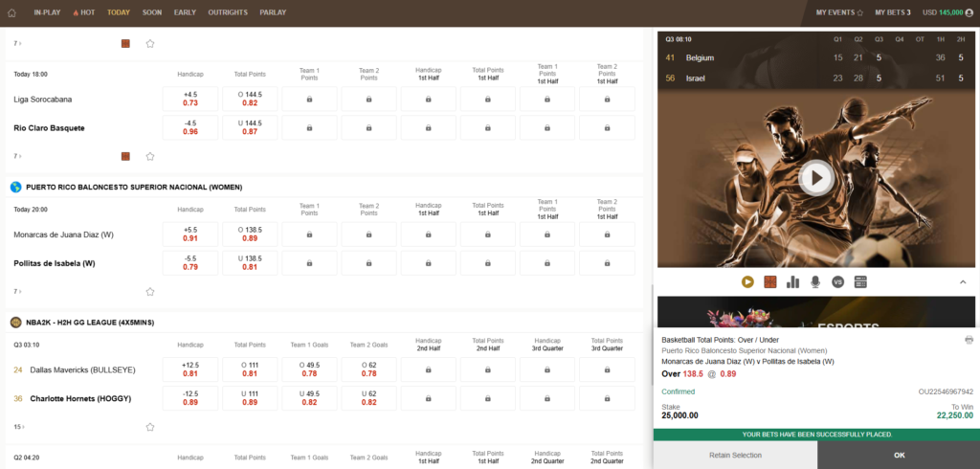This screenshot has width=980, height=469.
Task: Star the Liga Sorocabana vs Rio Claro match
Action: [x=150, y=156]
